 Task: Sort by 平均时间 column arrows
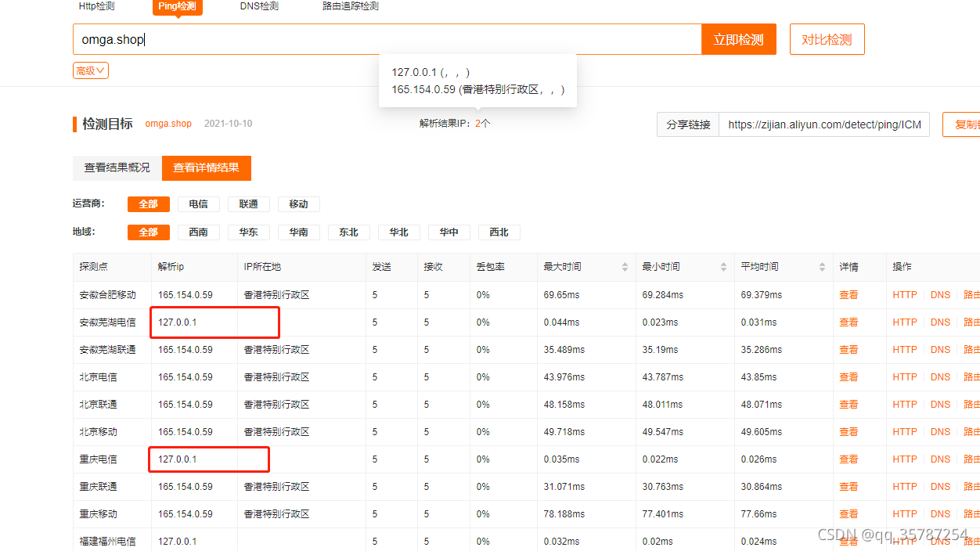point(822,267)
